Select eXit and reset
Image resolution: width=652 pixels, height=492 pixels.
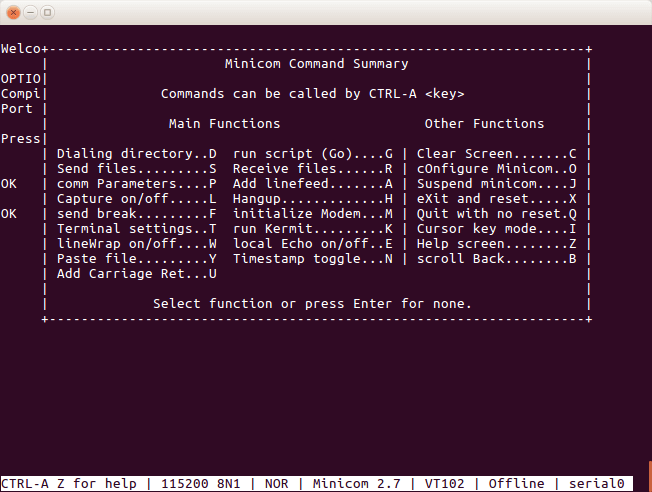(x=497, y=199)
